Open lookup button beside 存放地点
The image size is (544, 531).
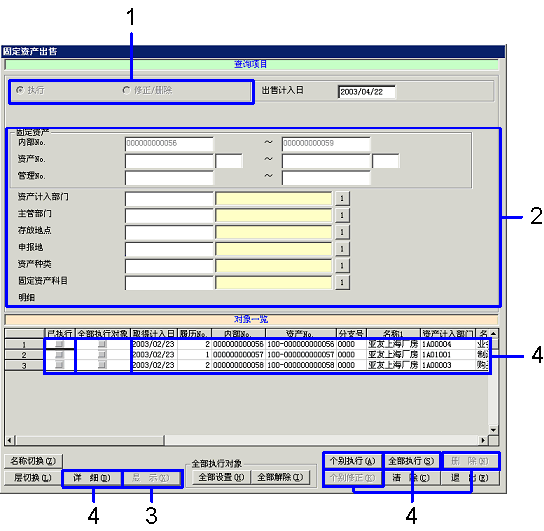coord(342,232)
